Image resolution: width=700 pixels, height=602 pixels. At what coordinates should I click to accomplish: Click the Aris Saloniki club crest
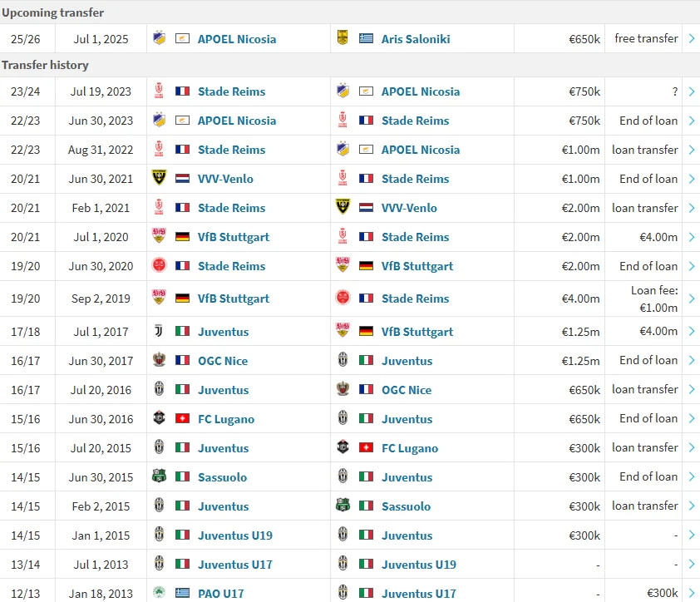pyautogui.click(x=343, y=39)
